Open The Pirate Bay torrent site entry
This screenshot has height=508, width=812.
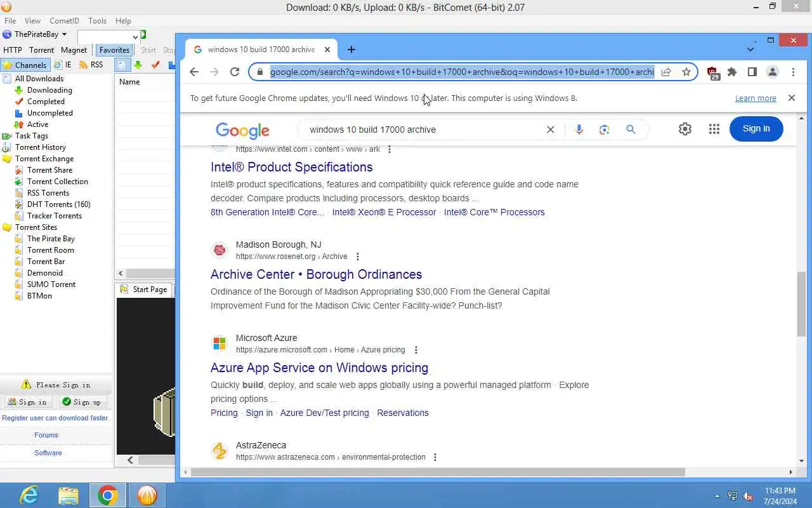[x=51, y=239]
